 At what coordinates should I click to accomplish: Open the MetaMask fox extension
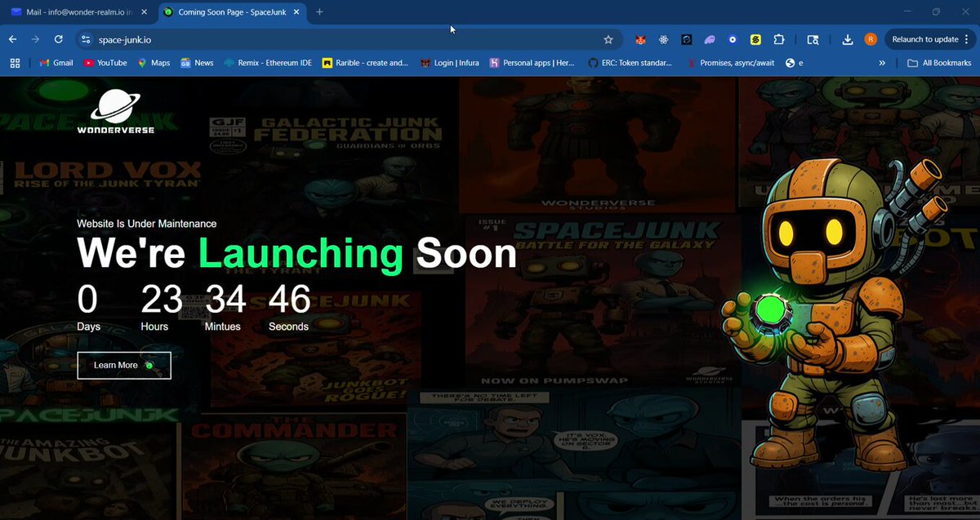(x=640, y=39)
